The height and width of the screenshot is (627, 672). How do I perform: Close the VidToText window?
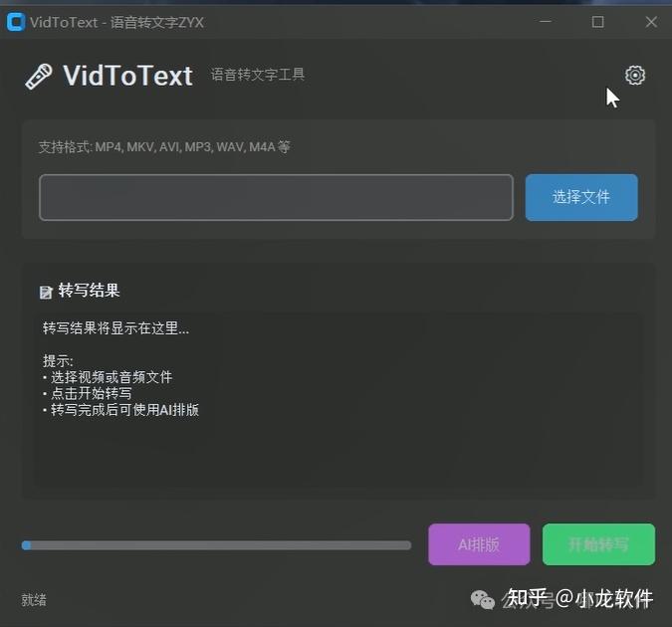(x=651, y=22)
